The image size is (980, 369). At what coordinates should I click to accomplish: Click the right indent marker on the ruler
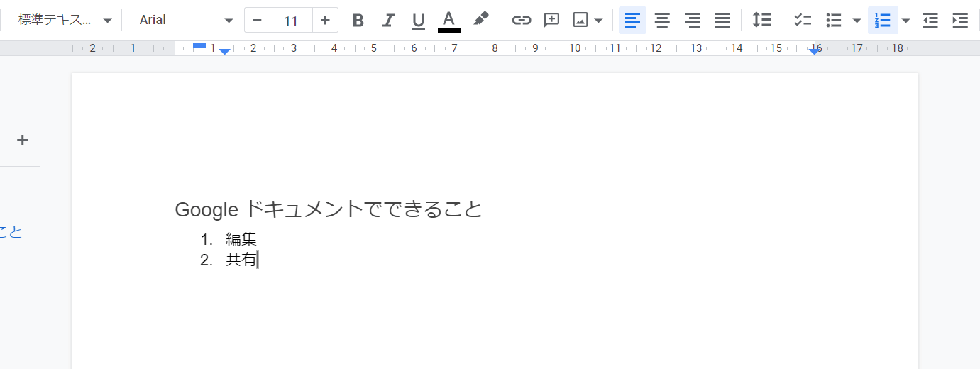click(x=814, y=52)
